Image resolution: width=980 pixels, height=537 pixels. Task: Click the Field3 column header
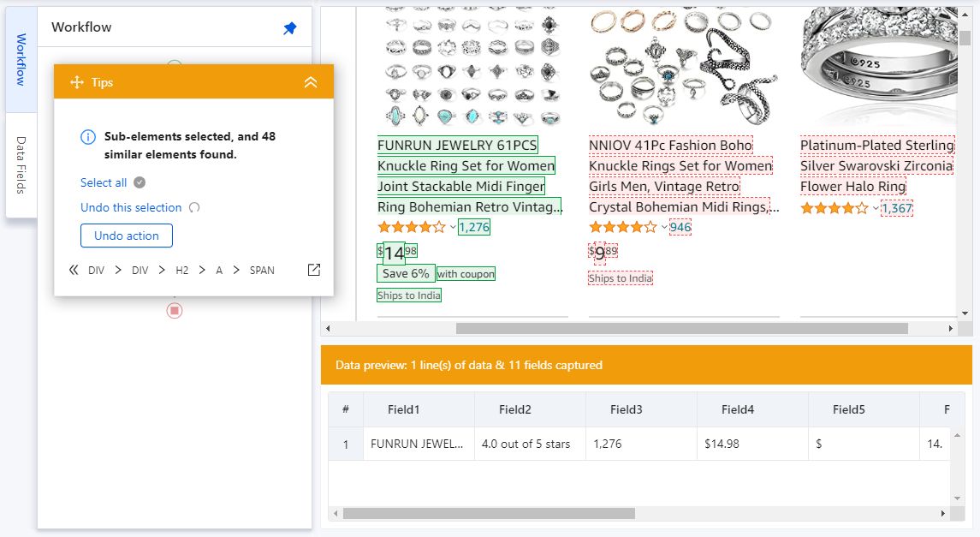pos(641,409)
